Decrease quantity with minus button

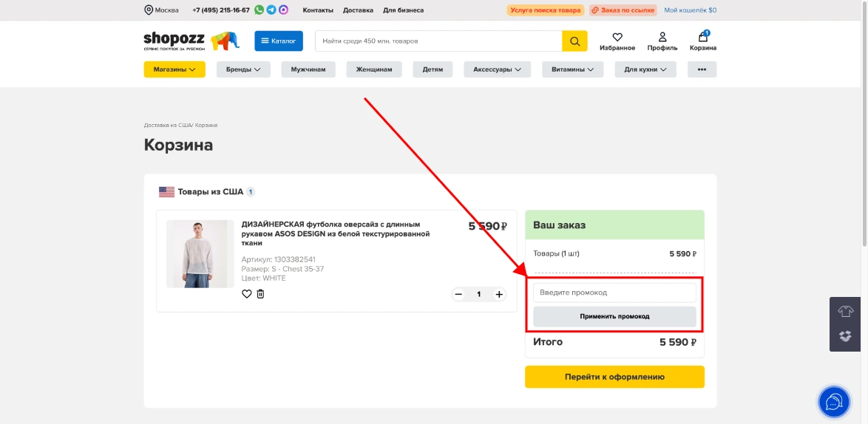click(x=458, y=294)
